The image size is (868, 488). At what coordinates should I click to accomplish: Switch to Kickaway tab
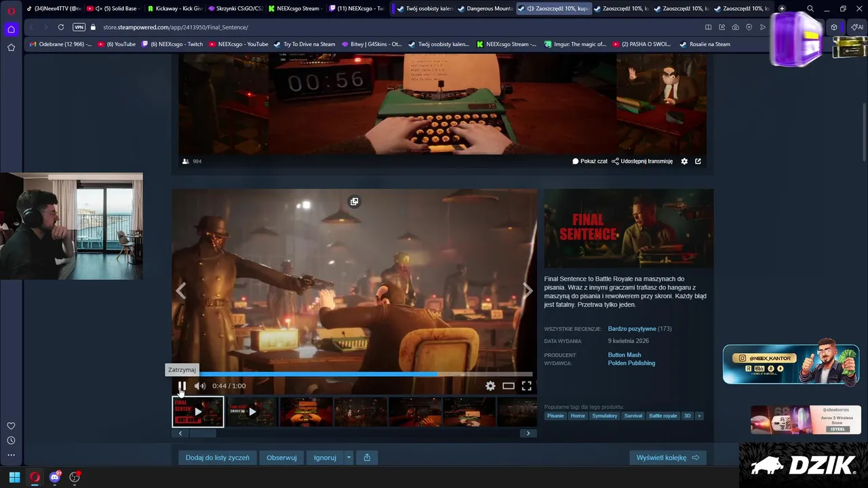click(x=174, y=9)
